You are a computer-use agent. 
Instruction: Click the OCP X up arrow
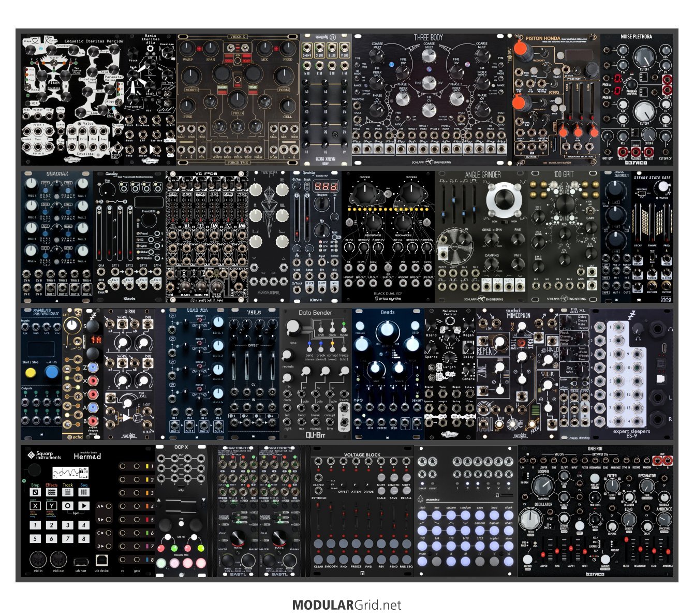click(159, 500)
